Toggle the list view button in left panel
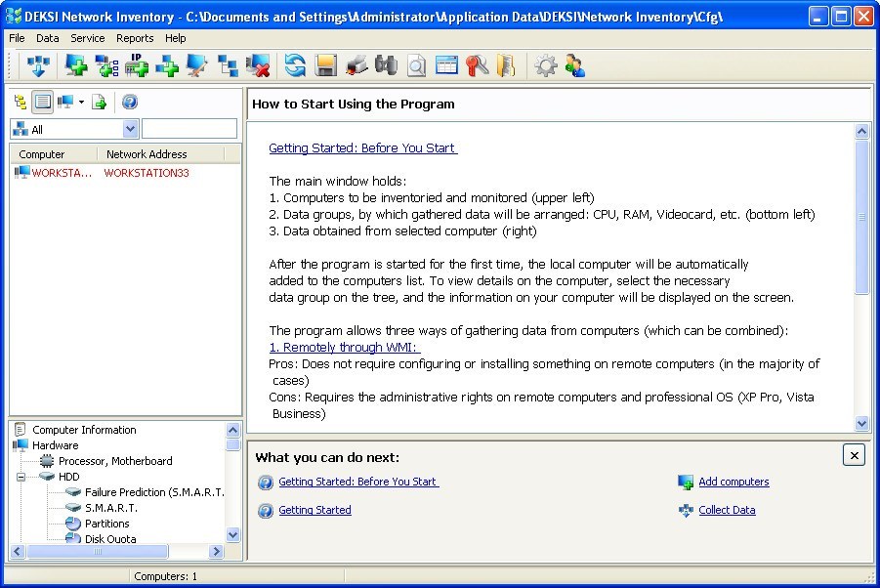The height and width of the screenshot is (588, 880). (42, 102)
